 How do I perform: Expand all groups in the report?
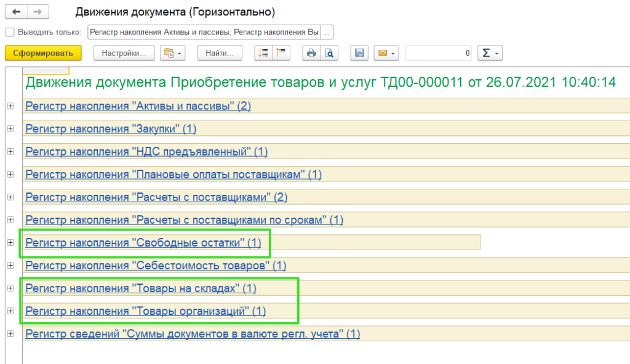pos(263,53)
